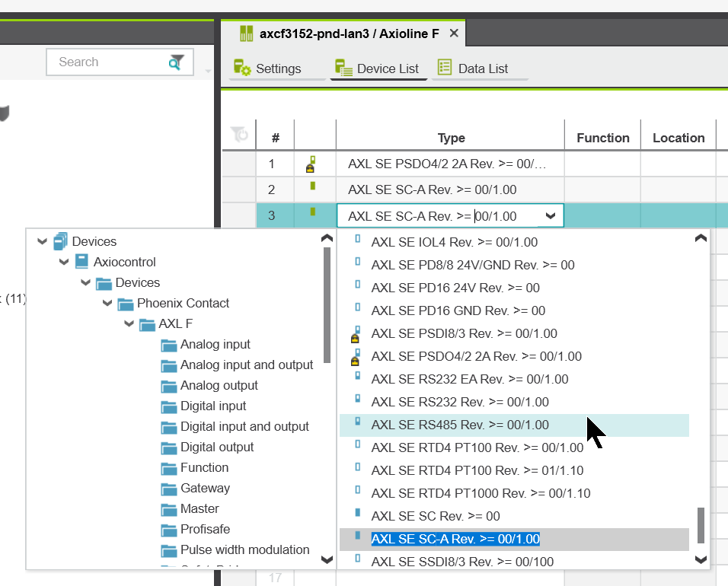Select AXL SE RS485 Rev. >= 00/1.00
Image resolution: width=728 pixels, height=586 pixels.
pyautogui.click(x=514, y=425)
